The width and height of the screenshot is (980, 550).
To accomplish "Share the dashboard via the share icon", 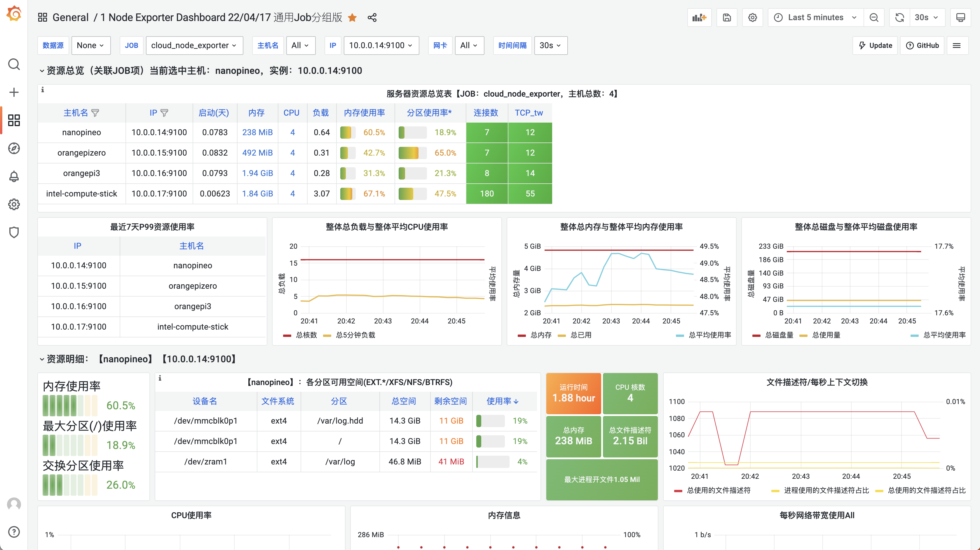I will (x=372, y=17).
